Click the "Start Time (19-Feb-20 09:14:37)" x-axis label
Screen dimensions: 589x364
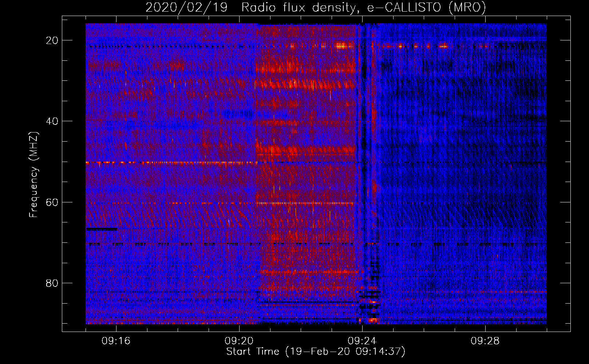(316, 352)
